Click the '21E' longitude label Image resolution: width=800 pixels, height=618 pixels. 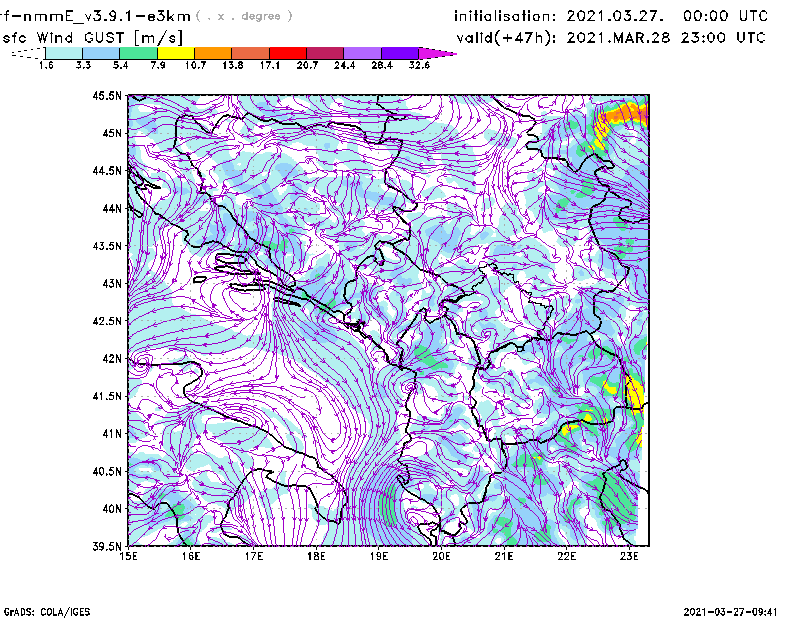[x=504, y=556]
